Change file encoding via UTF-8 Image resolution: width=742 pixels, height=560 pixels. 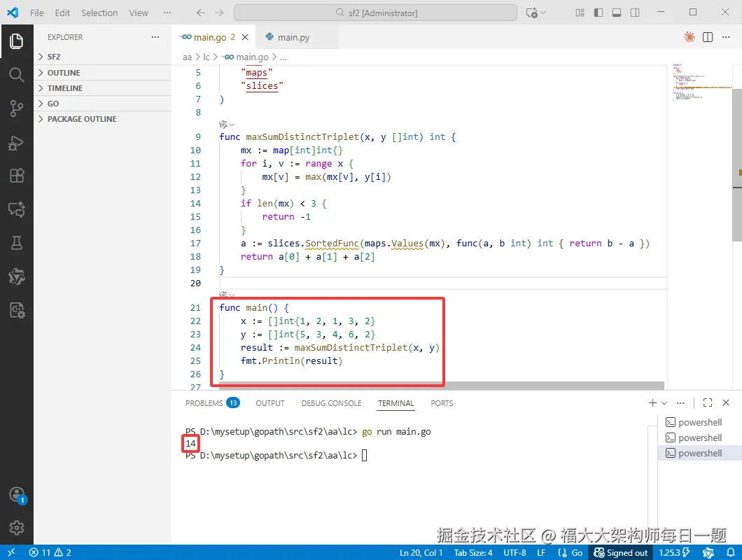tap(515, 552)
